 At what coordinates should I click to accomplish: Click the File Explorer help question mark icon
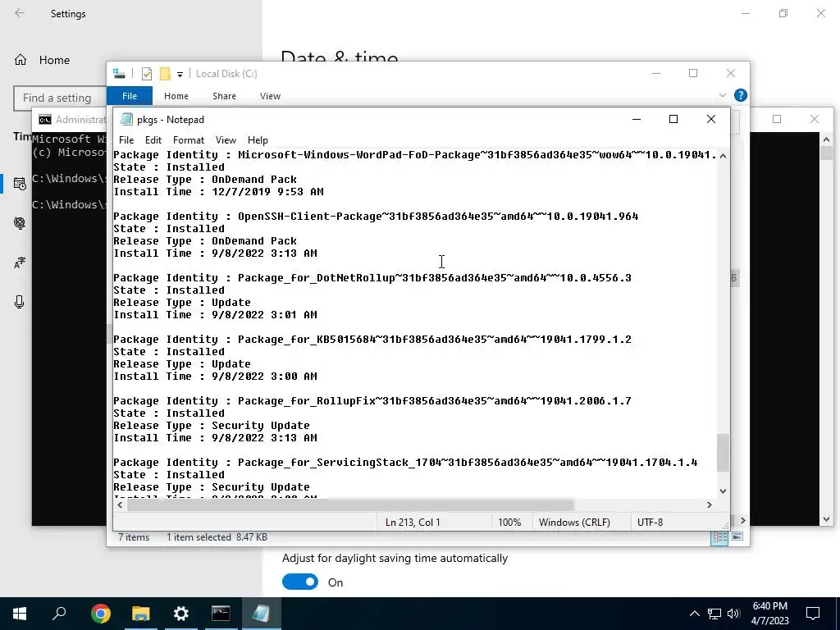point(741,95)
